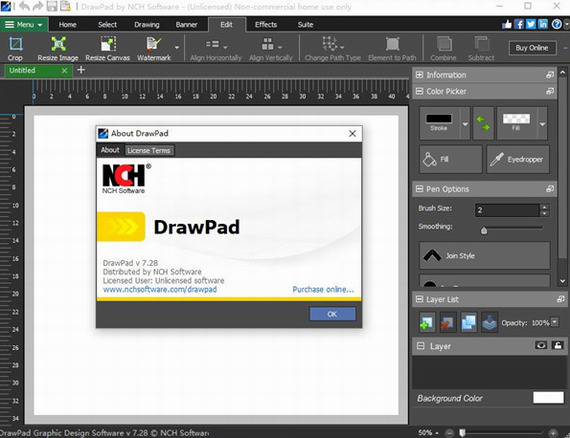Undock the Information panel
Image resolution: width=570 pixels, height=438 pixels.
tap(550, 75)
